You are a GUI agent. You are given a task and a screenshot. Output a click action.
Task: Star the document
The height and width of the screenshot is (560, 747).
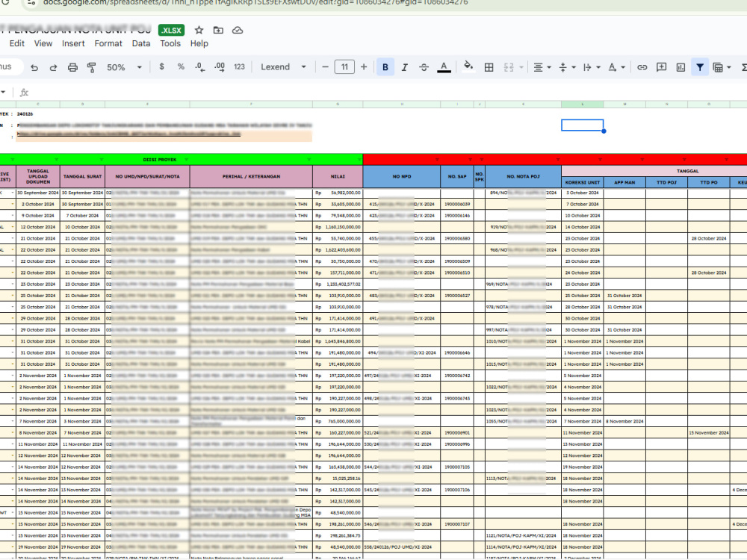pos(199,30)
